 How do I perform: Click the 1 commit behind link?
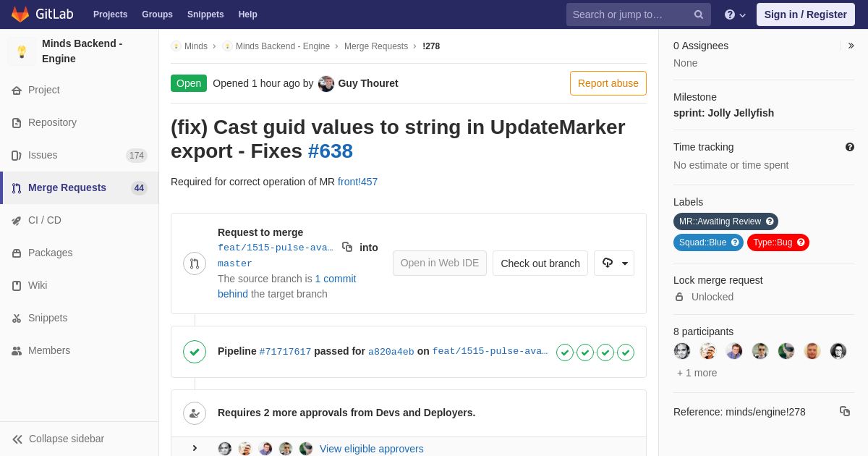287,286
